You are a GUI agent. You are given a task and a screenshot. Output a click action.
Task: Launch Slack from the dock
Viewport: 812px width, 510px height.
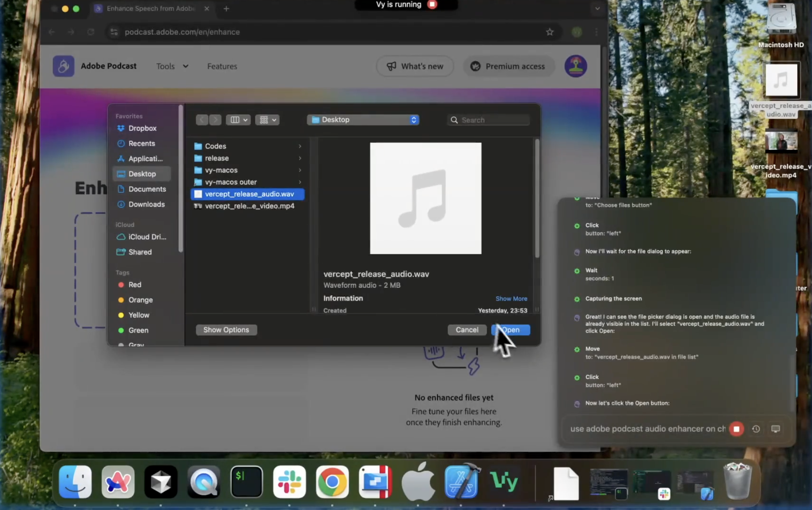tap(289, 482)
